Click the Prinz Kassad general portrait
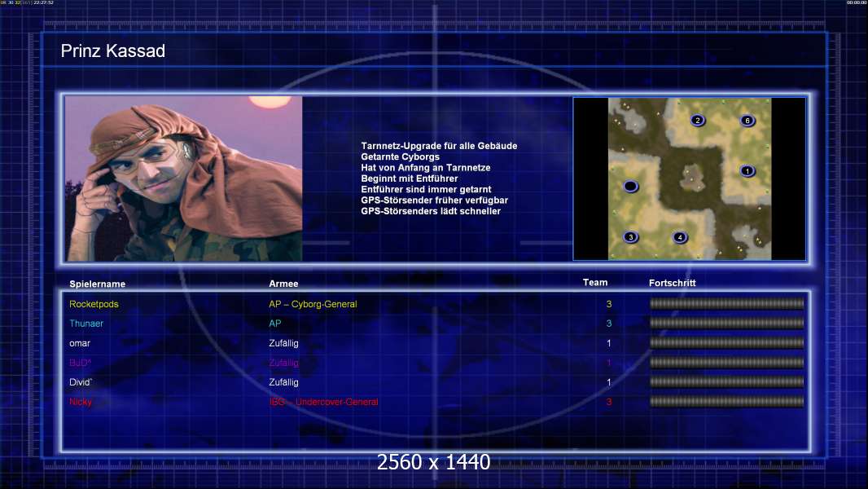This screenshot has width=868, height=489. pos(184,178)
